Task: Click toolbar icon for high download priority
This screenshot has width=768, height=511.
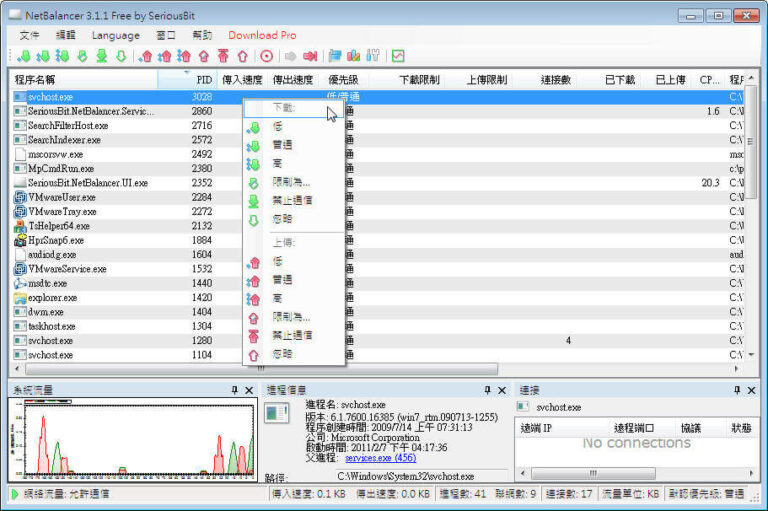Action: [x=62, y=56]
